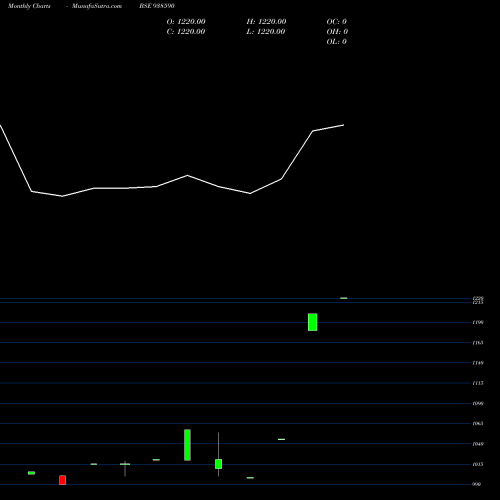
Task: Click the 990 price axis label
Action: pos(477,484)
